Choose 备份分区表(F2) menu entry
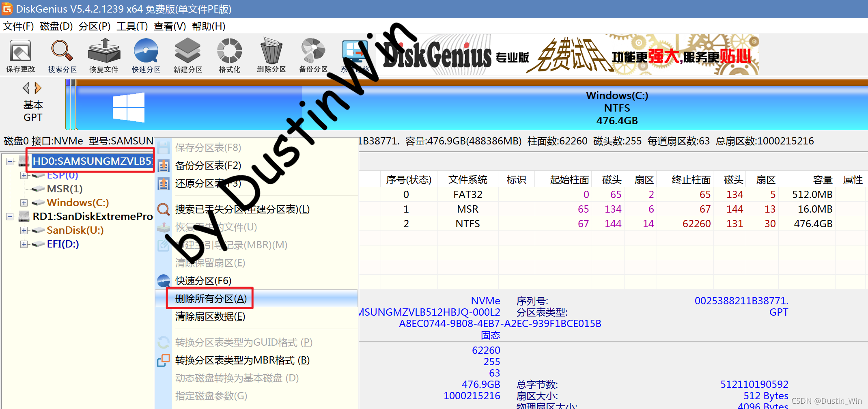 pos(256,166)
